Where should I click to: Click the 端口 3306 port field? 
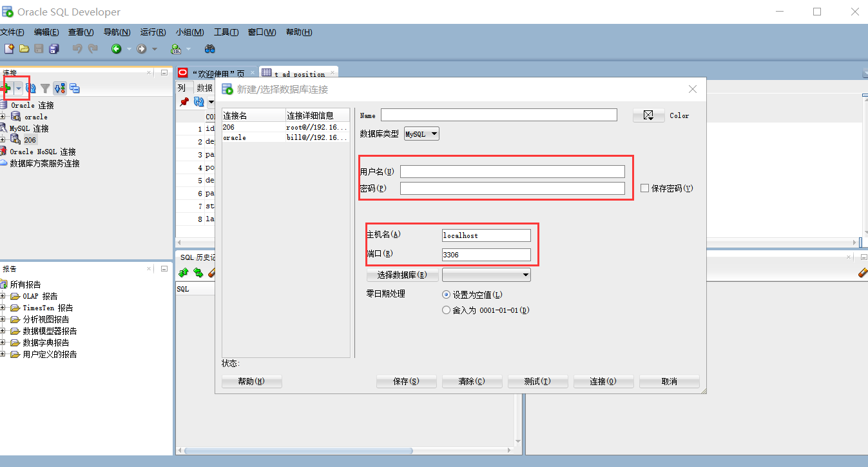tap(487, 255)
